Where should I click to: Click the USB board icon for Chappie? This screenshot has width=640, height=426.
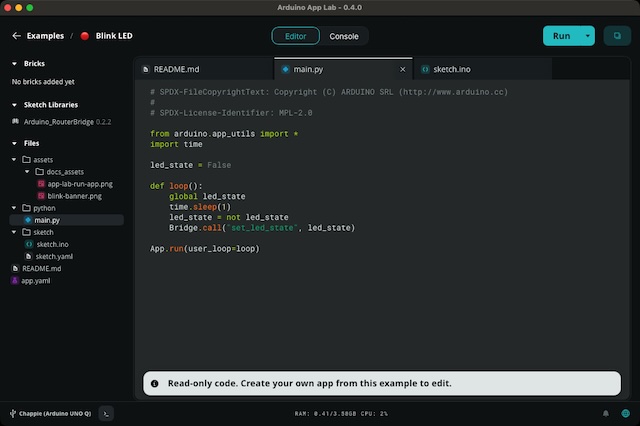tap(10, 412)
